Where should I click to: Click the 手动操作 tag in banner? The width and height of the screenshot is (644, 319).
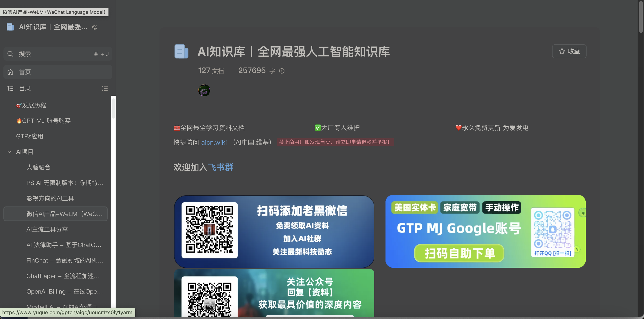(x=502, y=208)
